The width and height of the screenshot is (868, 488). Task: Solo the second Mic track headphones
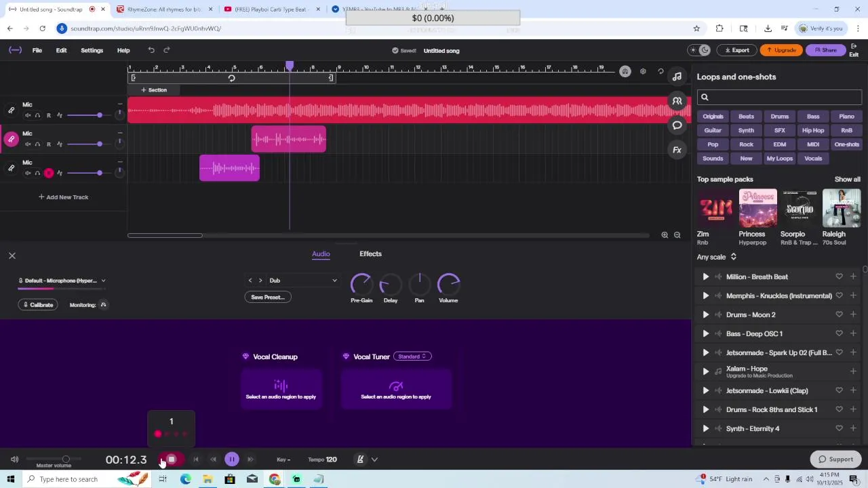tap(37, 144)
